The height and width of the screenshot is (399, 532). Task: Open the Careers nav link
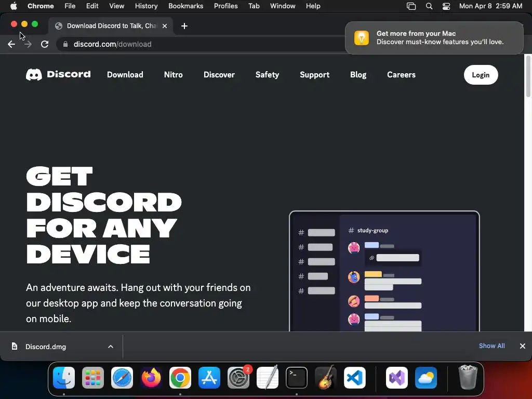(x=401, y=75)
